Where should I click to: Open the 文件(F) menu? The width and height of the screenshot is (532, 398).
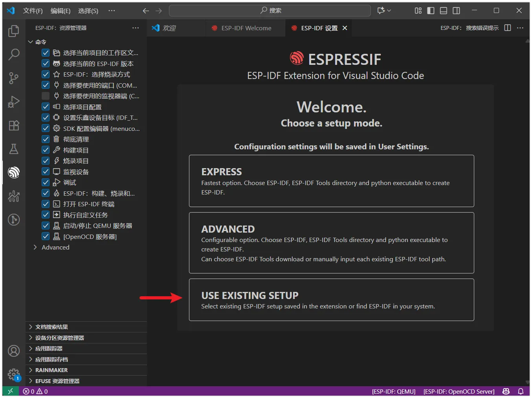click(x=32, y=11)
